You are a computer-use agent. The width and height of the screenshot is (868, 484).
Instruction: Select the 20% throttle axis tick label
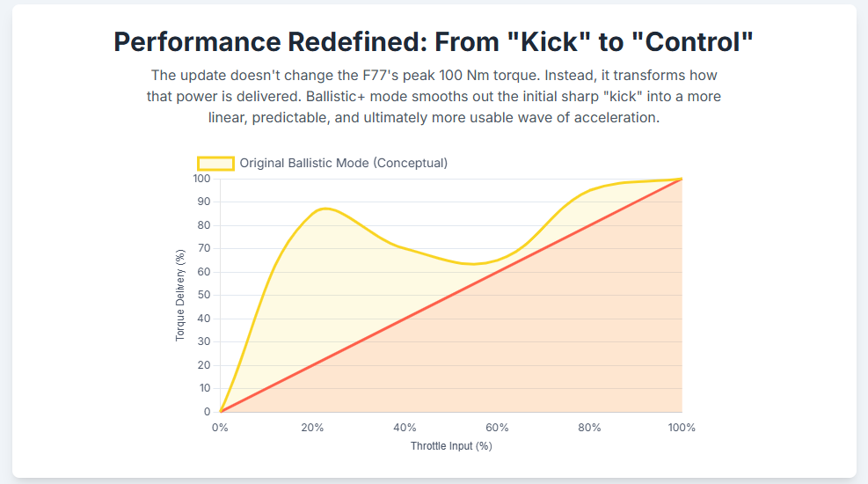(x=312, y=428)
